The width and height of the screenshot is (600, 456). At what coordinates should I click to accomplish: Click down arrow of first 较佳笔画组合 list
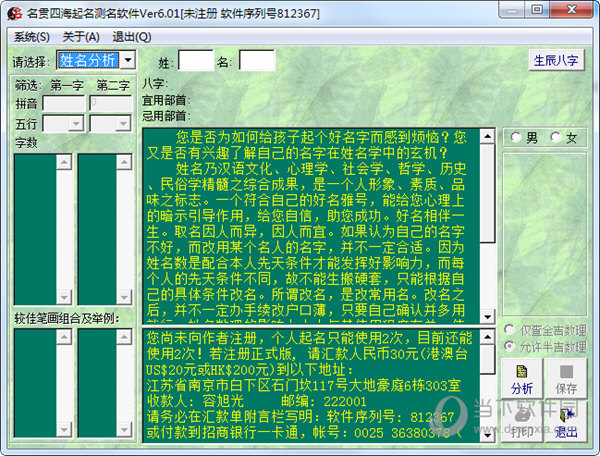pos(64,429)
